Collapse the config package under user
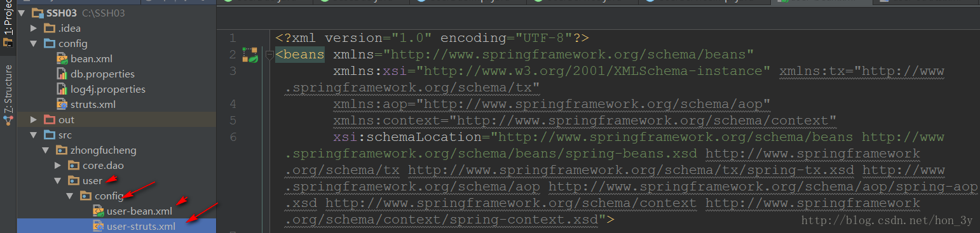980x233 pixels. click(x=71, y=196)
